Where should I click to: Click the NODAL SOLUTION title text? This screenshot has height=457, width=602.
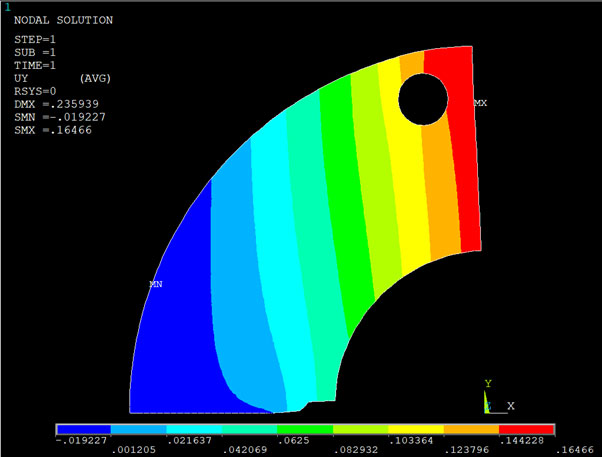click(63, 20)
